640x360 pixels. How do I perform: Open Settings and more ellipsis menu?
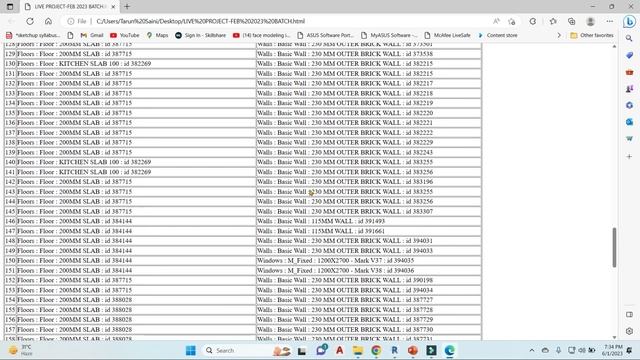pos(609,21)
